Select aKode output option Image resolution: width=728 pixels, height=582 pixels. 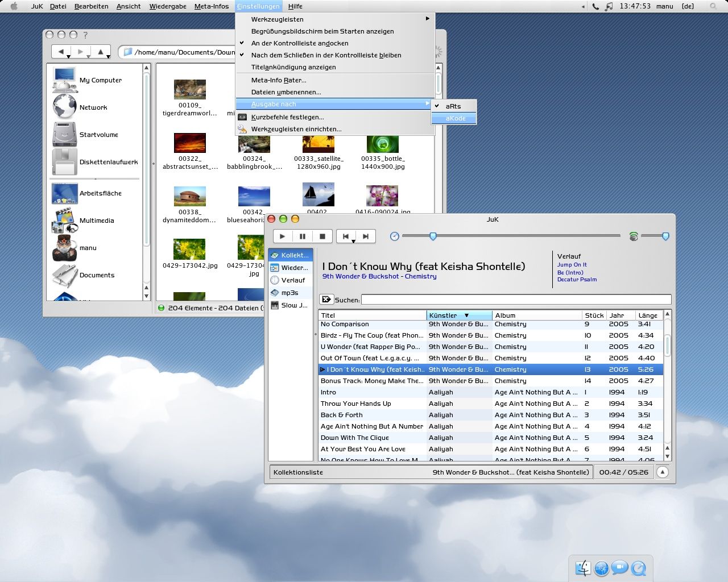(x=453, y=118)
